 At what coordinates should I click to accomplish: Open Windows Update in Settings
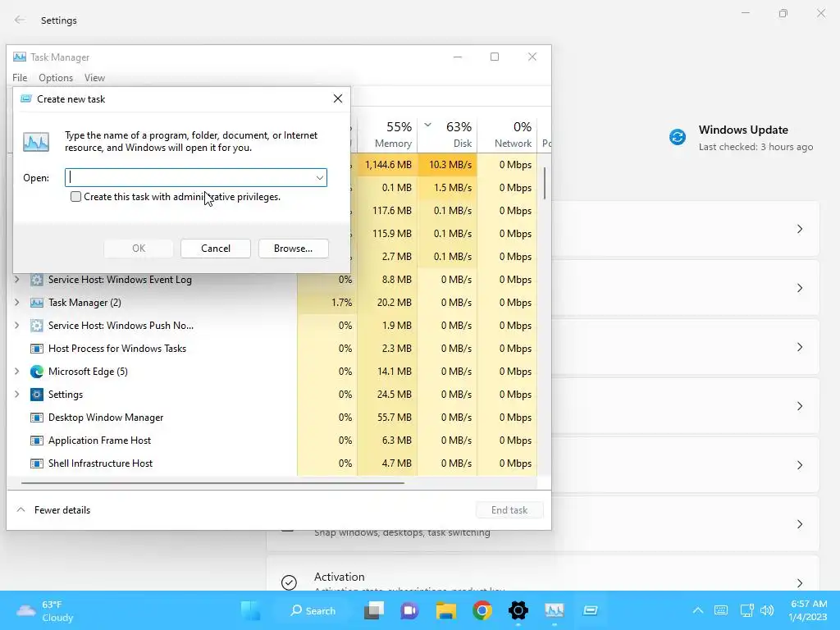tap(742, 137)
